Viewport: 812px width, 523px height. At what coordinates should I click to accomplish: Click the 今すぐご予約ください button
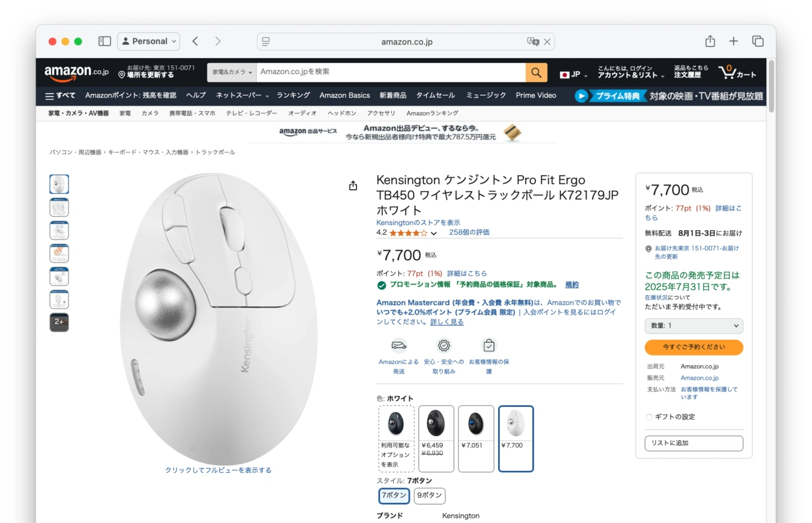[693, 347]
